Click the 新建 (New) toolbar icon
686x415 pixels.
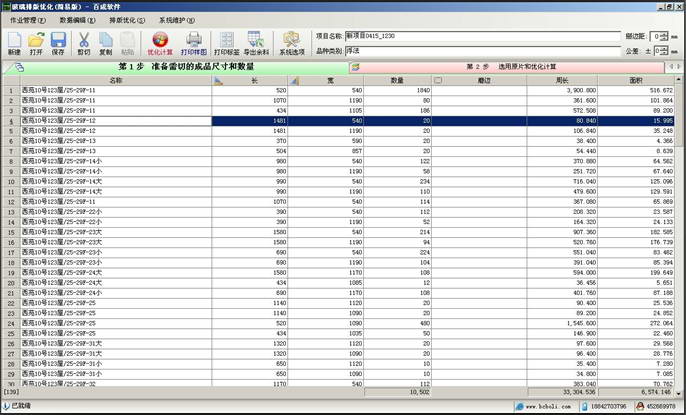(14, 40)
